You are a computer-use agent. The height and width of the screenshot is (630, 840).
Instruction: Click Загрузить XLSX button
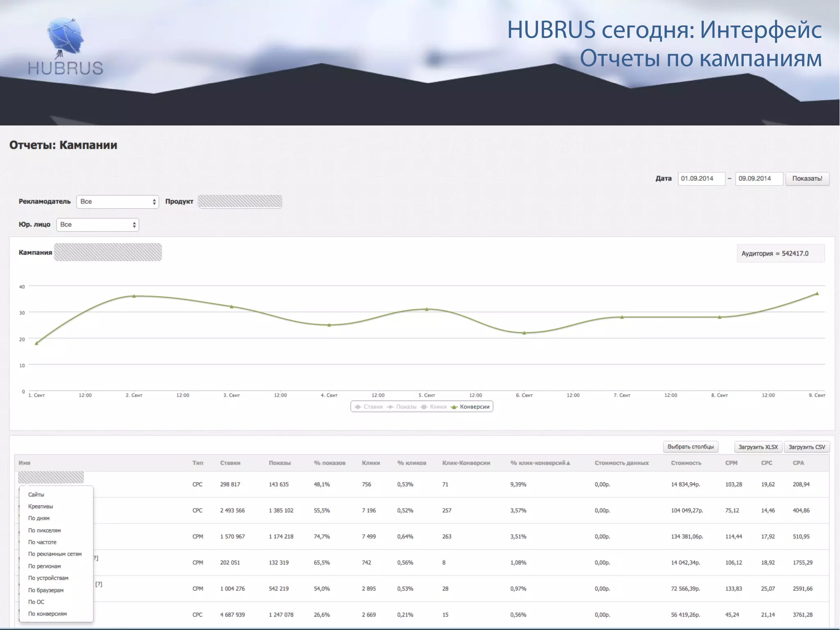[758, 447]
